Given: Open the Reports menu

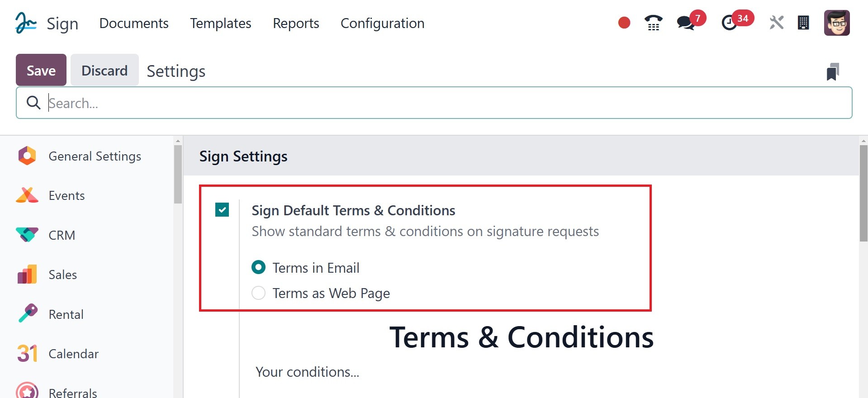Looking at the screenshot, I should pyautogui.click(x=296, y=23).
